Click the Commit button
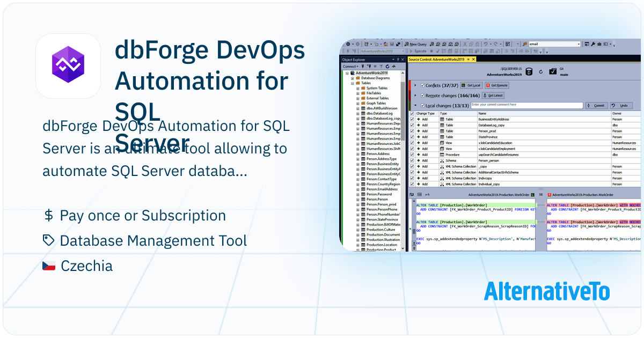This screenshot has height=338, width=644. (x=597, y=106)
